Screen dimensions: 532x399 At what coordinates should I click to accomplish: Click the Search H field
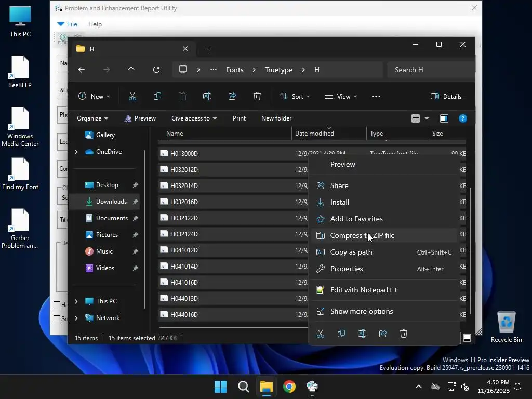coord(430,70)
